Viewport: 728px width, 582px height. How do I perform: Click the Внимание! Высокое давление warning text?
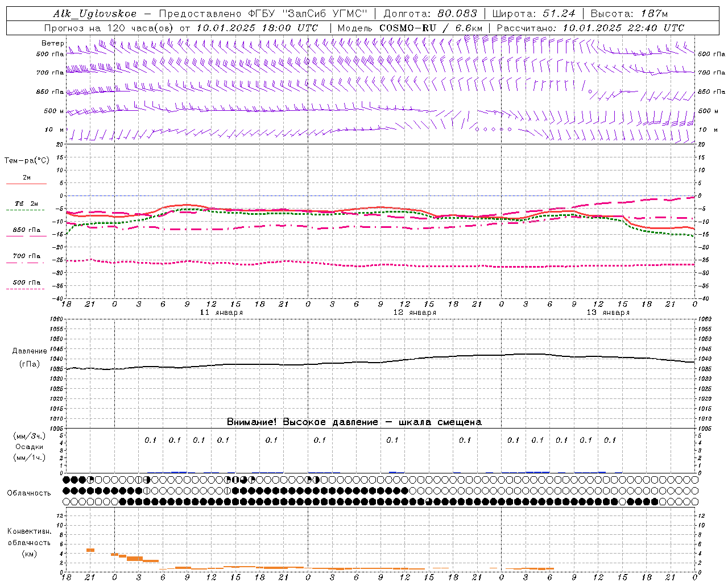[x=354, y=422]
